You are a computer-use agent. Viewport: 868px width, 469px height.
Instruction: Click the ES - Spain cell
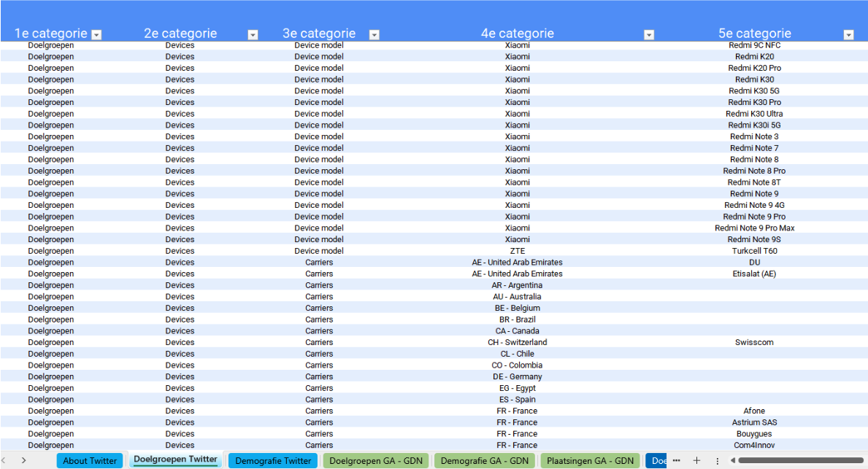[x=518, y=399]
